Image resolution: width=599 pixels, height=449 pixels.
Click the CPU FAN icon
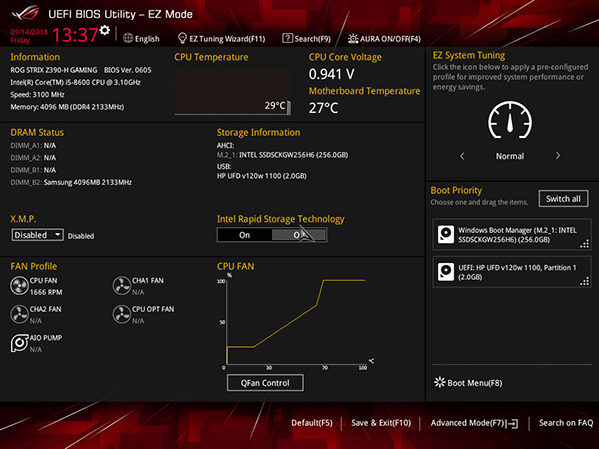coord(19,286)
